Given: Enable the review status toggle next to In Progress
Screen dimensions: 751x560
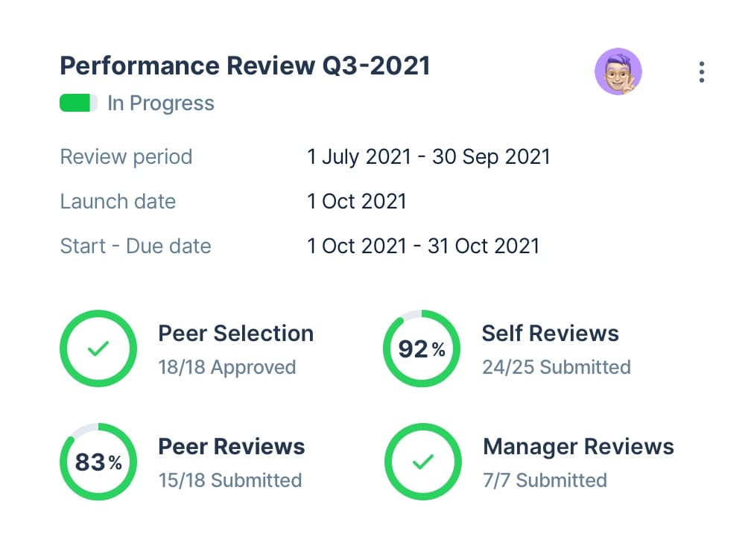Looking at the screenshot, I should click(77, 103).
